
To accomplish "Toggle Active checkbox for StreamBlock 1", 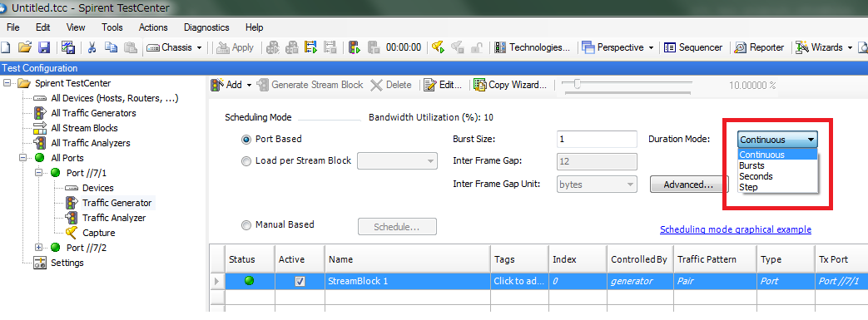I will [x=300, y=281].
